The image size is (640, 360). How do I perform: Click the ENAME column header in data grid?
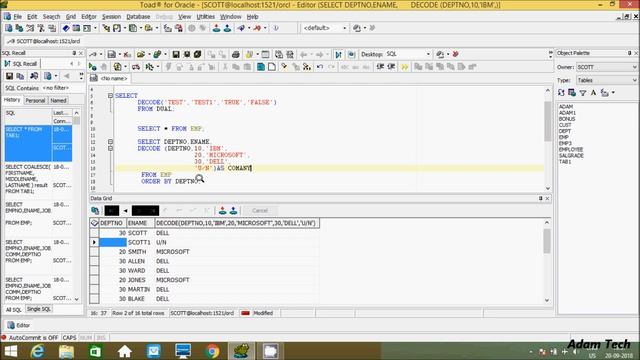coord(140,223)
